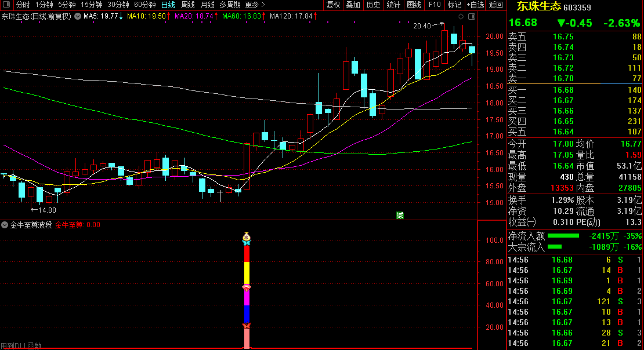The height and width of the screenshot is (350, 644).
Task: Open F10 company information
Action: tap(434, 5)
